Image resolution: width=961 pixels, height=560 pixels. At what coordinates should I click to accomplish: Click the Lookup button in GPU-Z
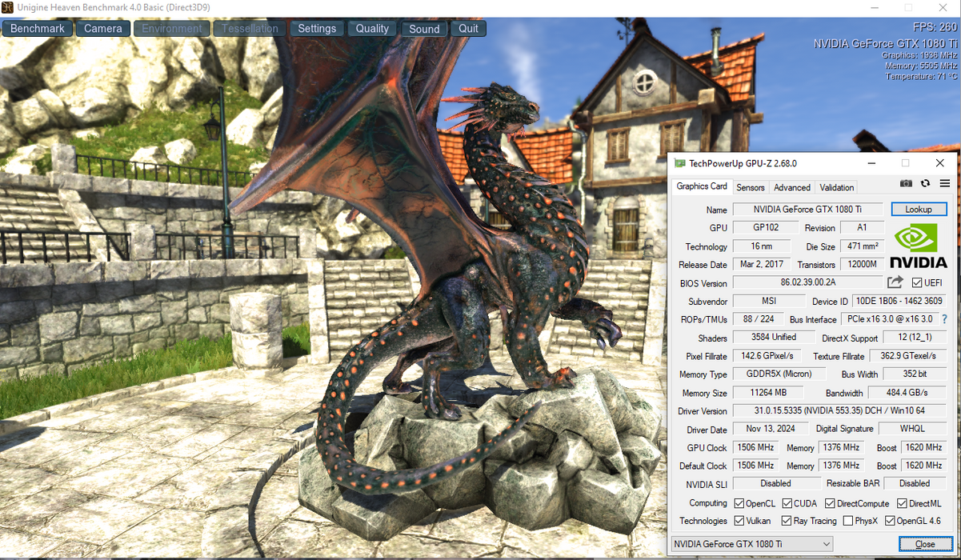[x=919, y=209]
